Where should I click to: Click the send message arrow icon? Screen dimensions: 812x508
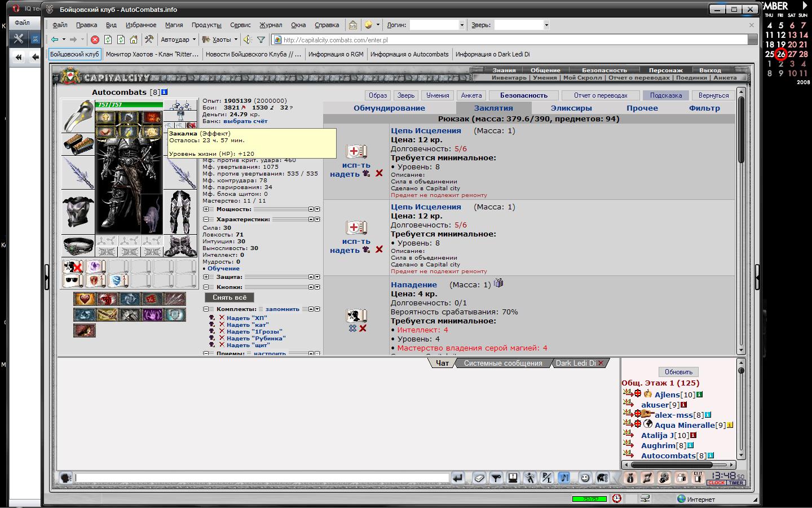(x=458, y=478)
